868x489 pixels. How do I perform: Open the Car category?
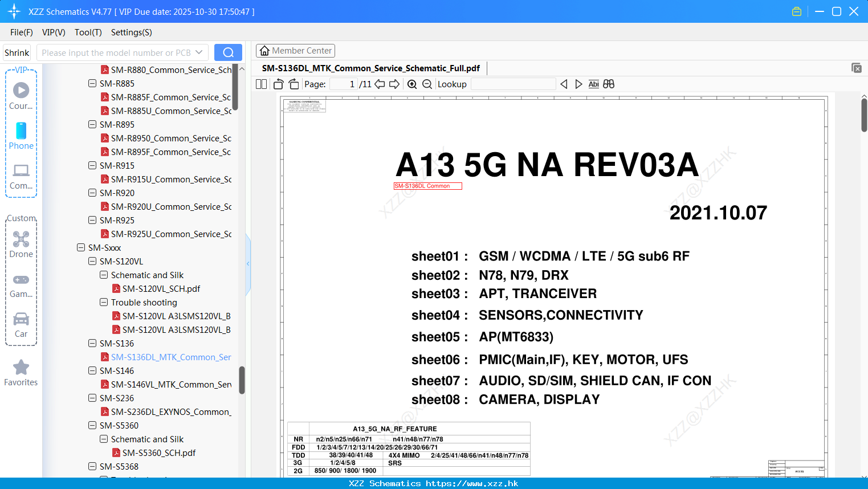pos(21,324)
